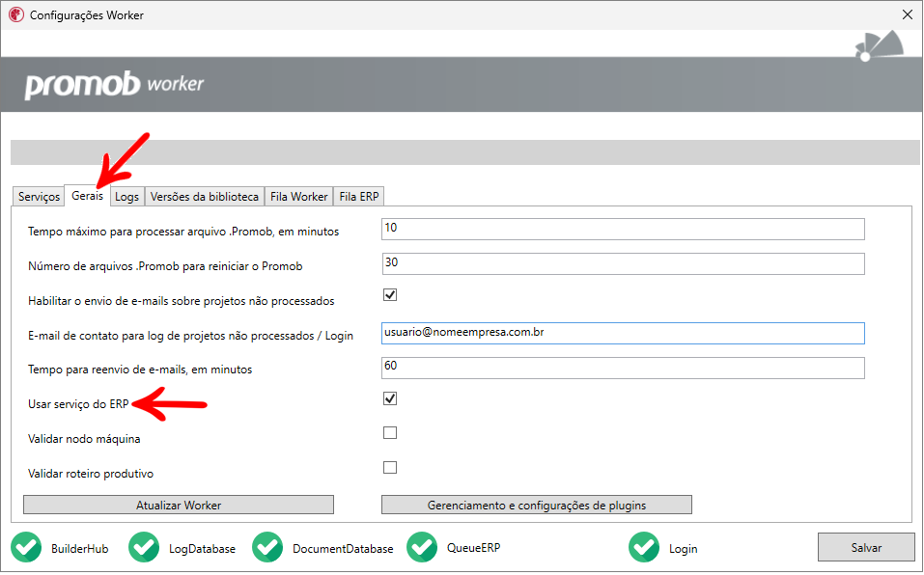924x575 pixels.
Task: Save settings with the Salvar button
Action: point(866,548)
